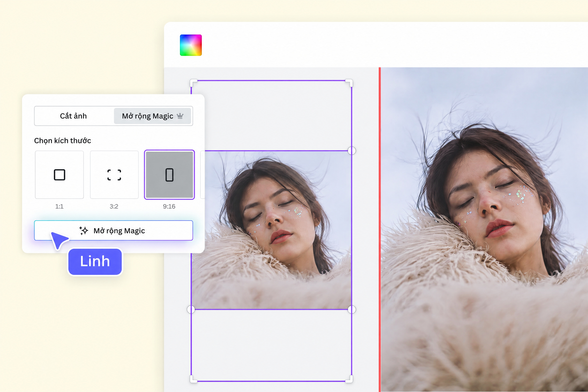Switch to the Cắt ảnh tab

73,116
